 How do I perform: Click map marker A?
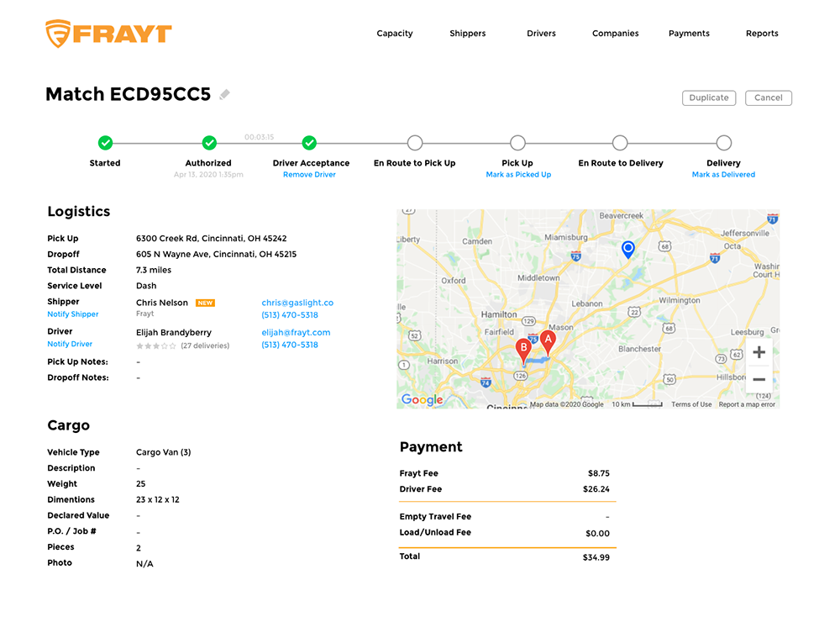click(x=548, y=343)
